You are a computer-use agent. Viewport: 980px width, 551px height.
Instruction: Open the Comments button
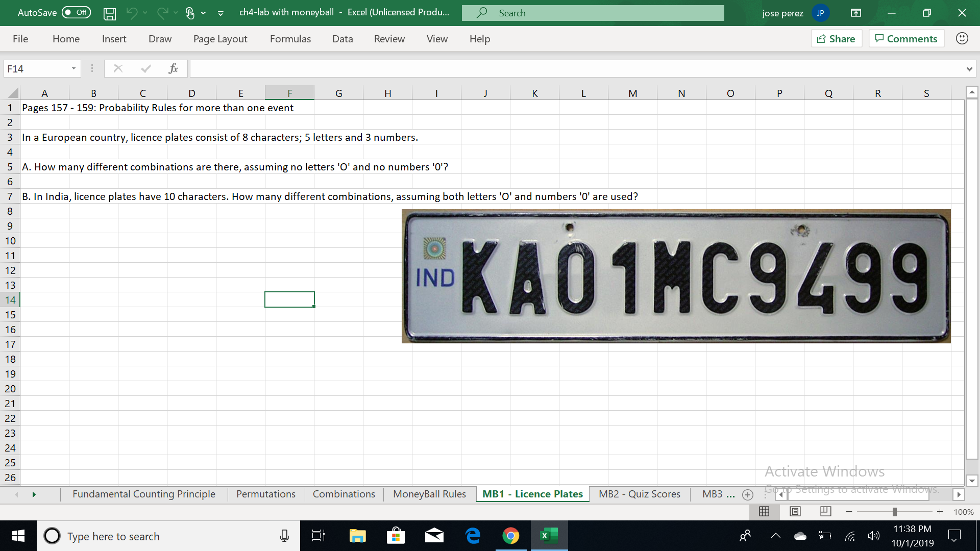click(906, 39)
